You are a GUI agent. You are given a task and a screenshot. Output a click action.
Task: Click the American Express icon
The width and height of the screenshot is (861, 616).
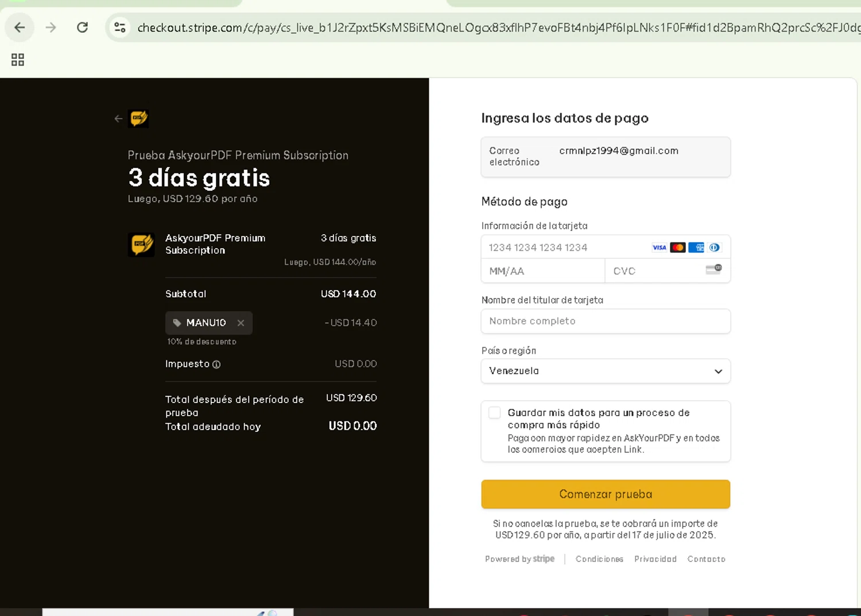[x=696, y=247]
